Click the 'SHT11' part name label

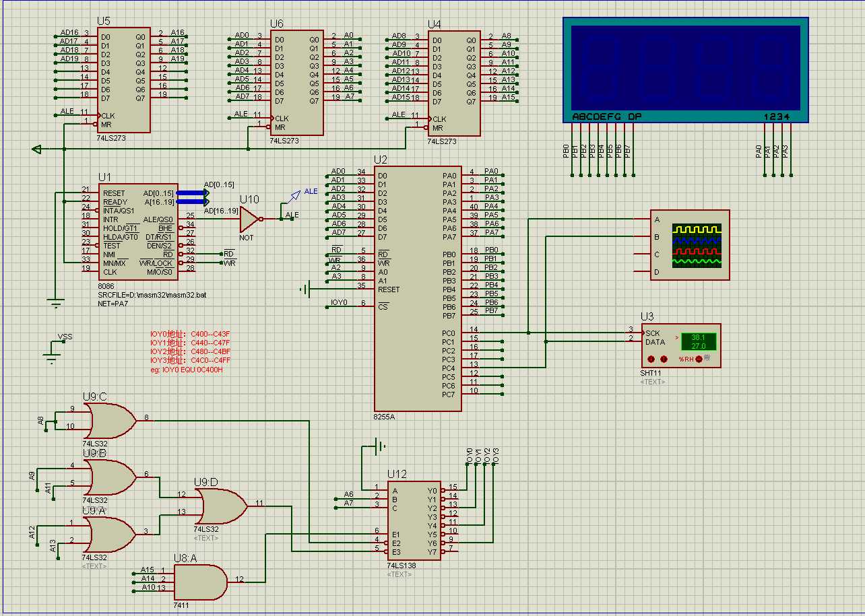coord(651,373)
